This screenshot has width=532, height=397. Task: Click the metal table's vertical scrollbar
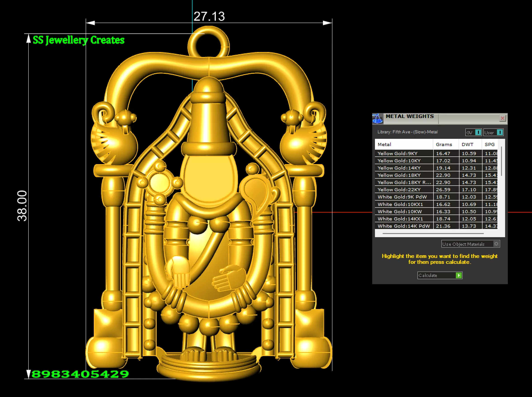pyautogui.click(x=501, y=161)
